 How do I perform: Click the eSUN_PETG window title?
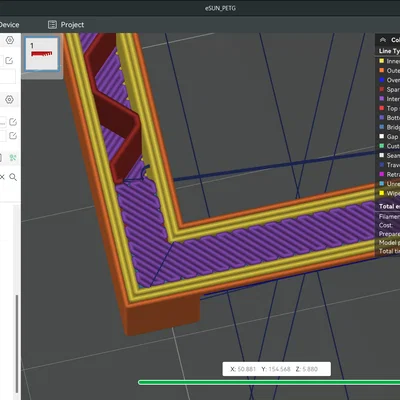220,8
